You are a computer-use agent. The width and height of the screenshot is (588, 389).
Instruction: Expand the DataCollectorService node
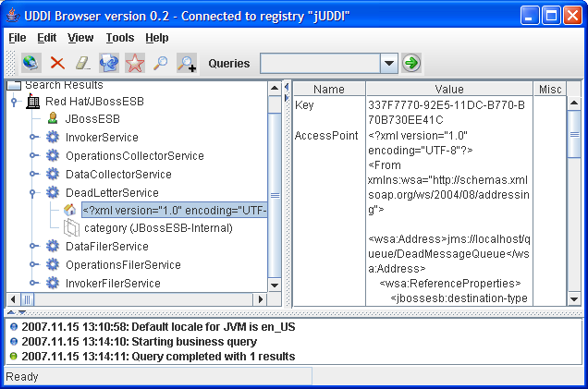pyautogui.click(x=33, y=174)
